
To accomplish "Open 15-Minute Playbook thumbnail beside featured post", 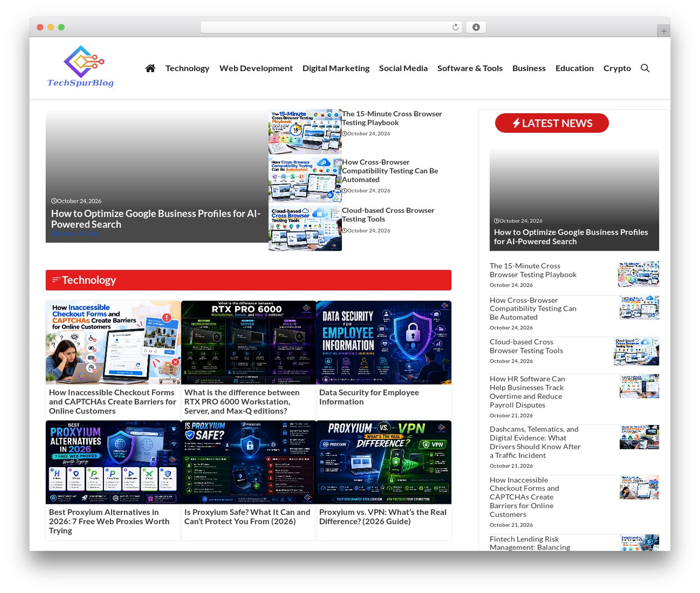I will point(305,132).
